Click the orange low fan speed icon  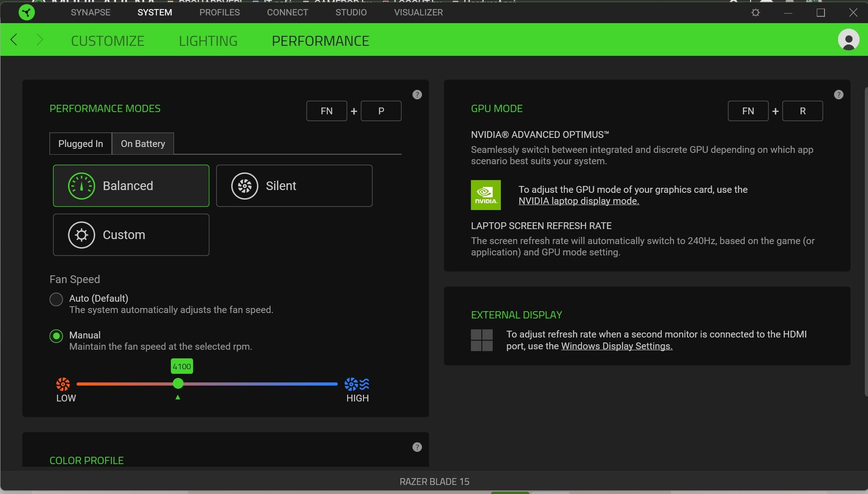[x=63, y=384]
